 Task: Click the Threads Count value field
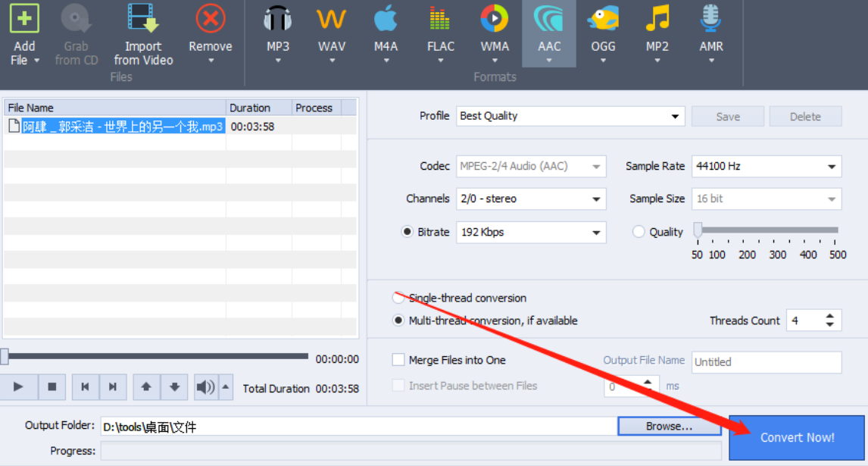click(x=805, y=321)
